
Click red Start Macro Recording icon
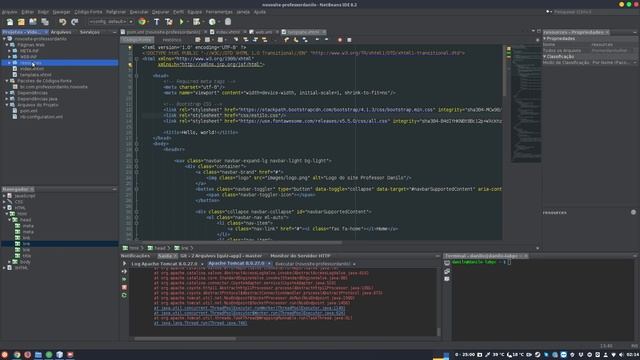tap(340, 40)
